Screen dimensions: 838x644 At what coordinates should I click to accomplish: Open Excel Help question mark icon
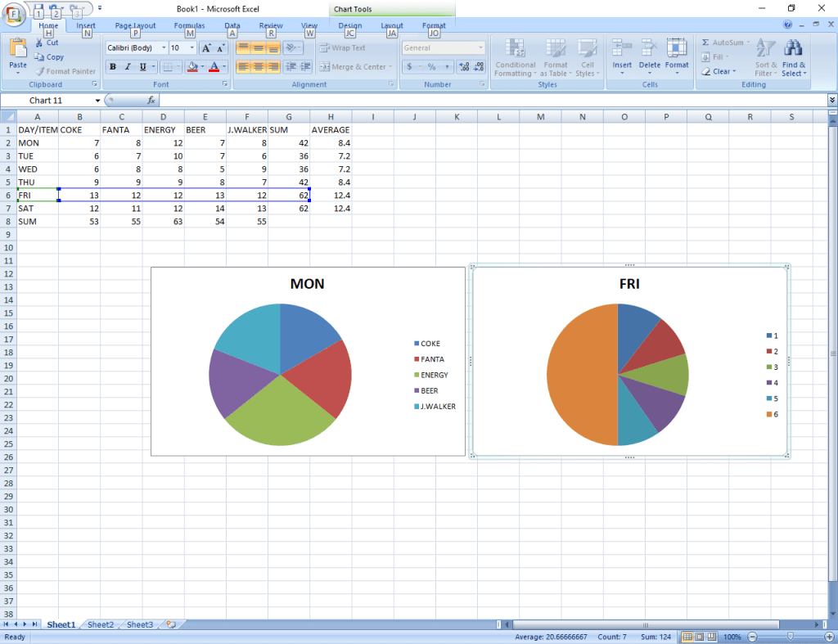click(788, 25)
